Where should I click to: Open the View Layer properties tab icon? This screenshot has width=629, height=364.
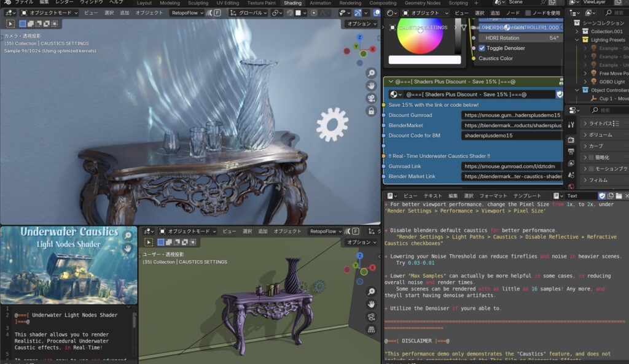point(571,163)
